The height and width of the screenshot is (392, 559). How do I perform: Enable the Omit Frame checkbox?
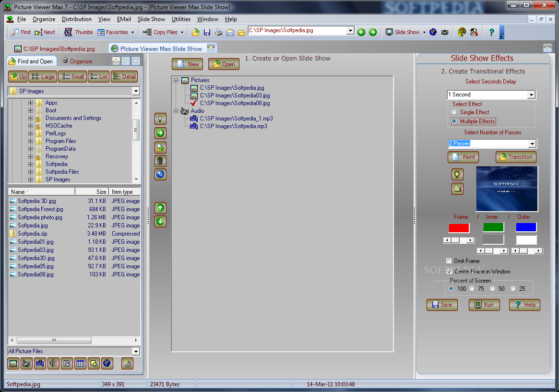[449, 261]
